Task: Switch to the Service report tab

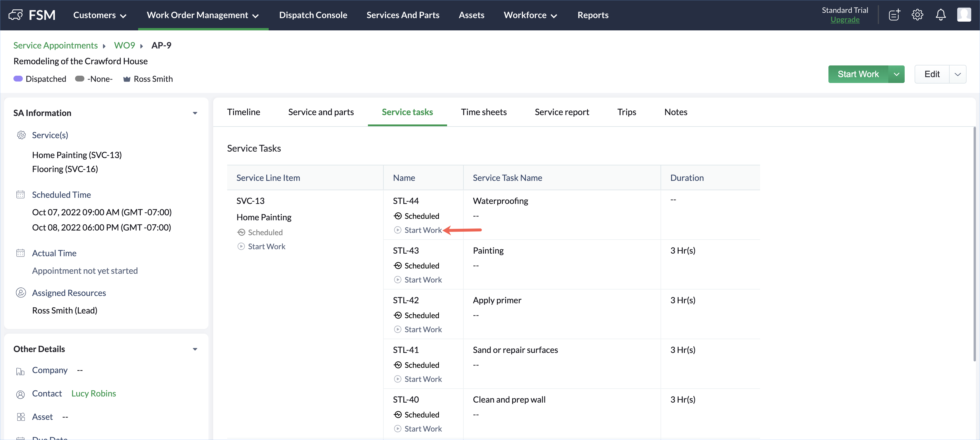Action: point(562,112)
